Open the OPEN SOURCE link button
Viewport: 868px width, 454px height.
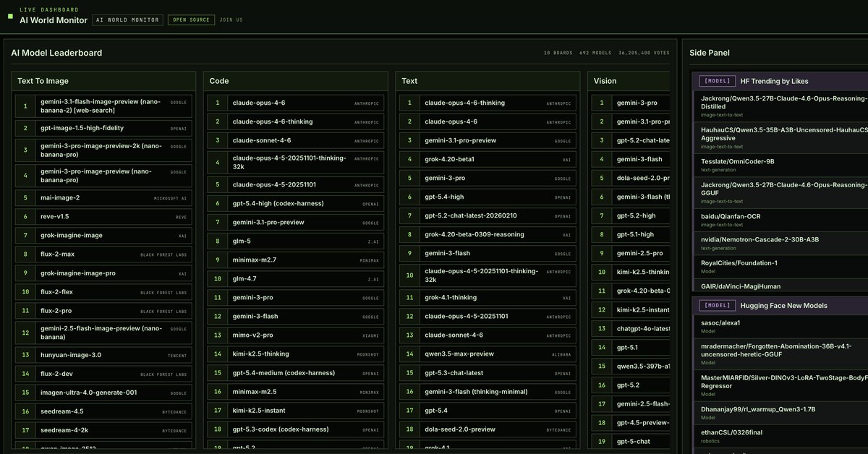point(192,20)
